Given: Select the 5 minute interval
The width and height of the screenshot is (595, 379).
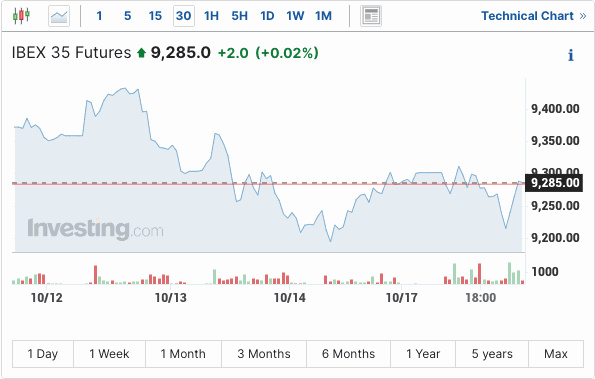Looking at the screenshot, I should (x=128, y=16).
